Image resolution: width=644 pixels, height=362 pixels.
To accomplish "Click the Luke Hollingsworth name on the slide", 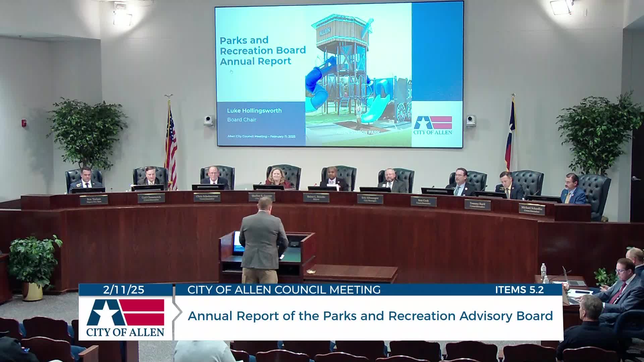I will click(x=254, y=111).
